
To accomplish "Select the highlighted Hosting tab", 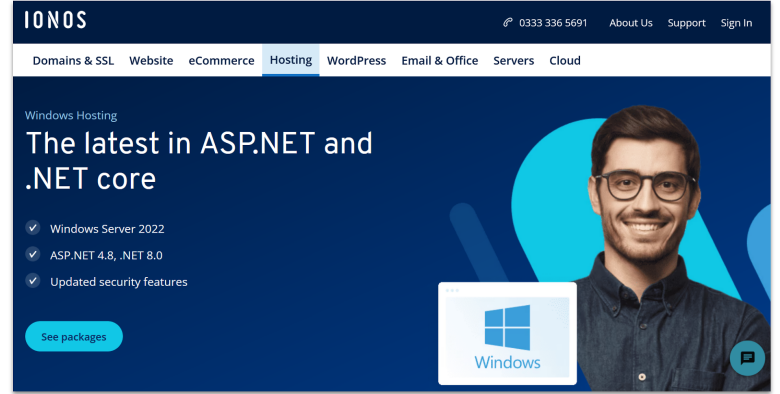I will (291, 60).
